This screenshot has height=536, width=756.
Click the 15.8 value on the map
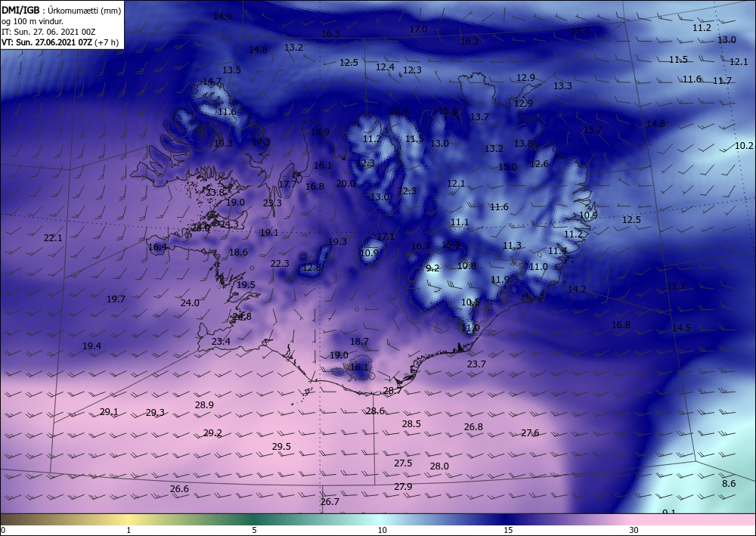(448, 111)
